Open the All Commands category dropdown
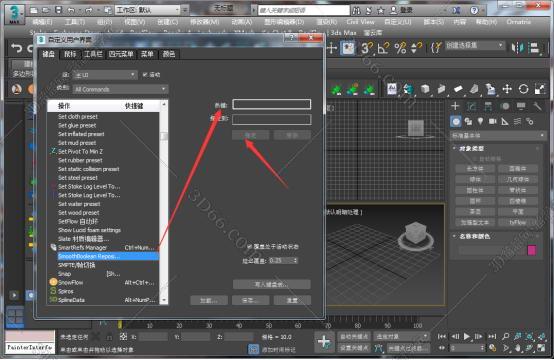 point(120,89)
